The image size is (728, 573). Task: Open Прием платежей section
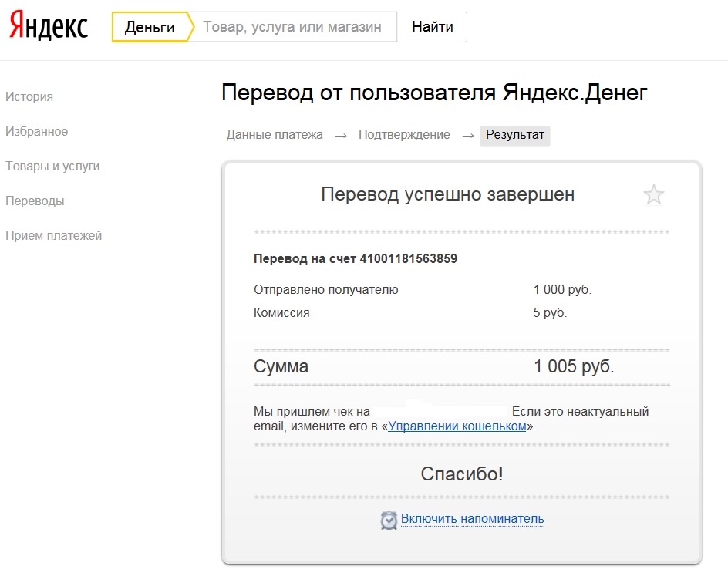point(53,235)
